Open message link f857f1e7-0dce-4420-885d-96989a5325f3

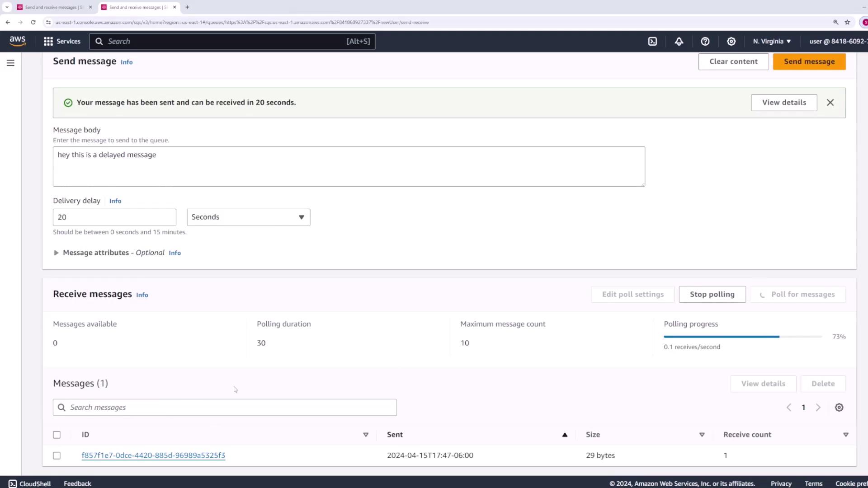[153, 455]
